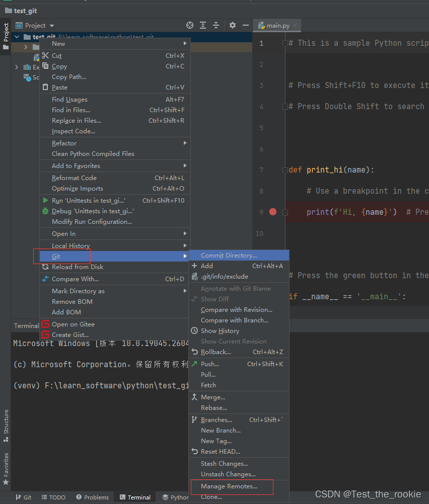The height and width of the screenshot is (504, 429).
Task: Collapse the test_git project tree node
Action: click(17, 37)
